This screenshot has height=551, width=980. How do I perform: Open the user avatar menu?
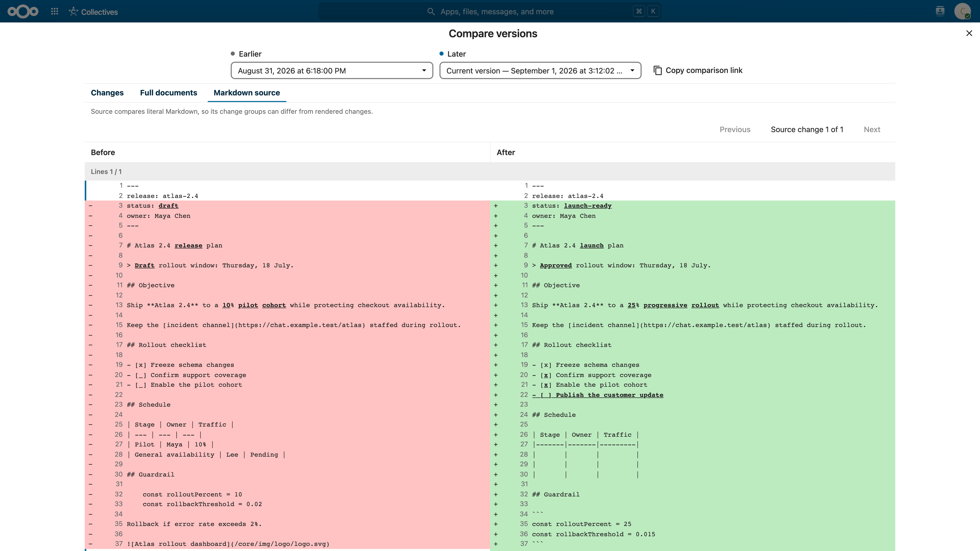[962, 11]
